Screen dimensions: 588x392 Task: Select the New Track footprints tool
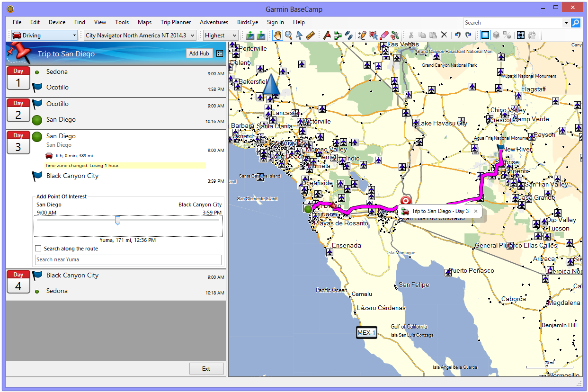coord(348,35)
